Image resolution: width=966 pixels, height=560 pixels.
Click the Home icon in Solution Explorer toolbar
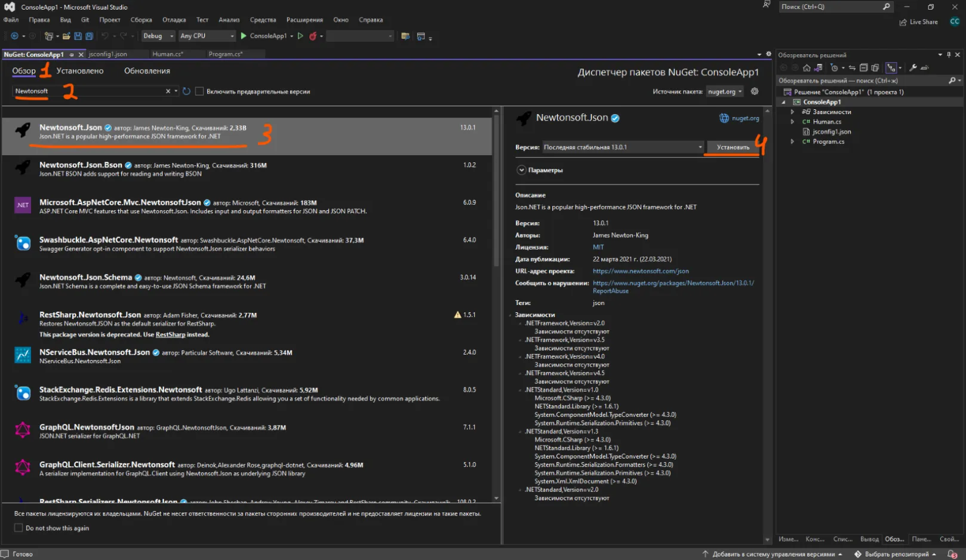point(807,67)
